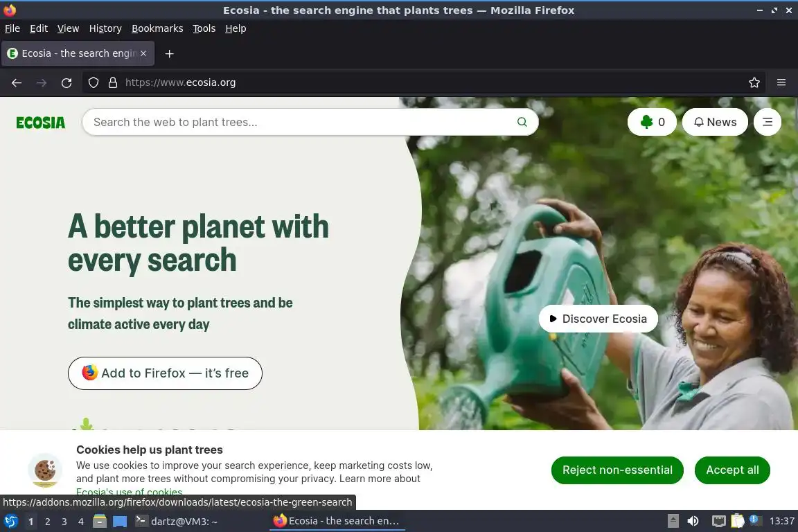Click the blue show desktop taskbar icon
Image resolution: width=798 pixels, height=532 pixels.
point(120,522)
